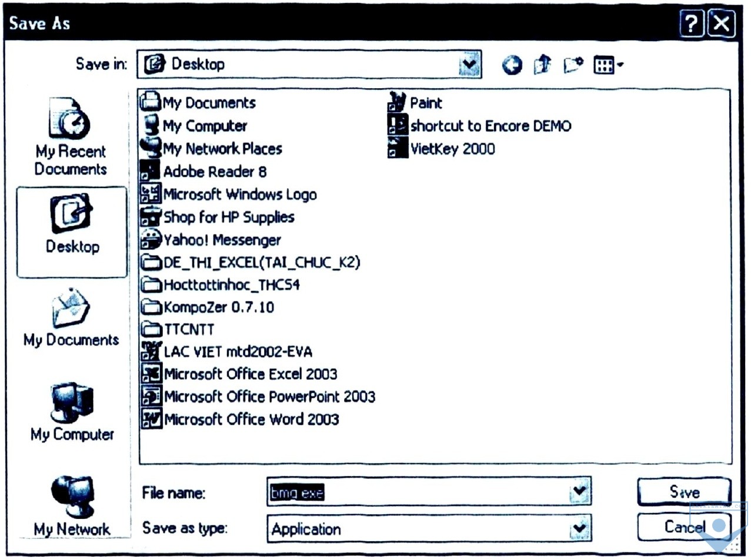Select the Hocttottinhoc_THCS4 folder icon
Image resolution: width=751 pixels, height=560 pixels.
(151, 284)
